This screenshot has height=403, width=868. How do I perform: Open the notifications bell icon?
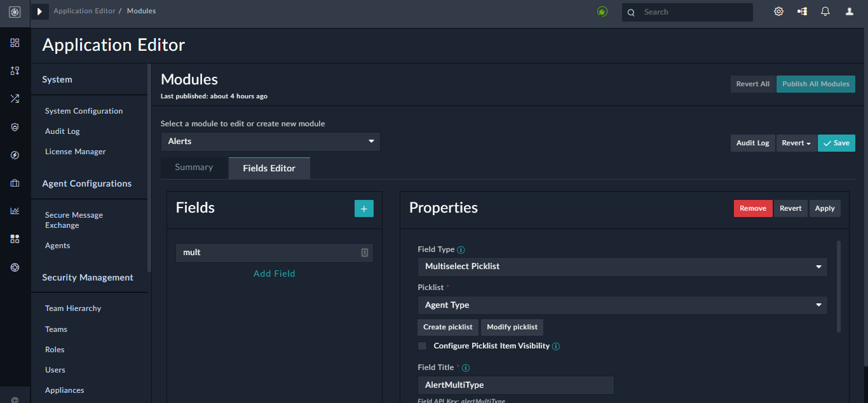(825, 11)
